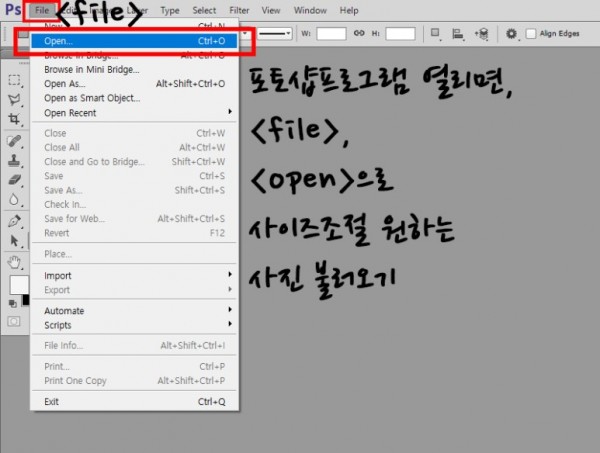This screenshot has height=453, width=600.
Task: Click the Photoshop Ps logo
Action: click(x=13, y=9)
